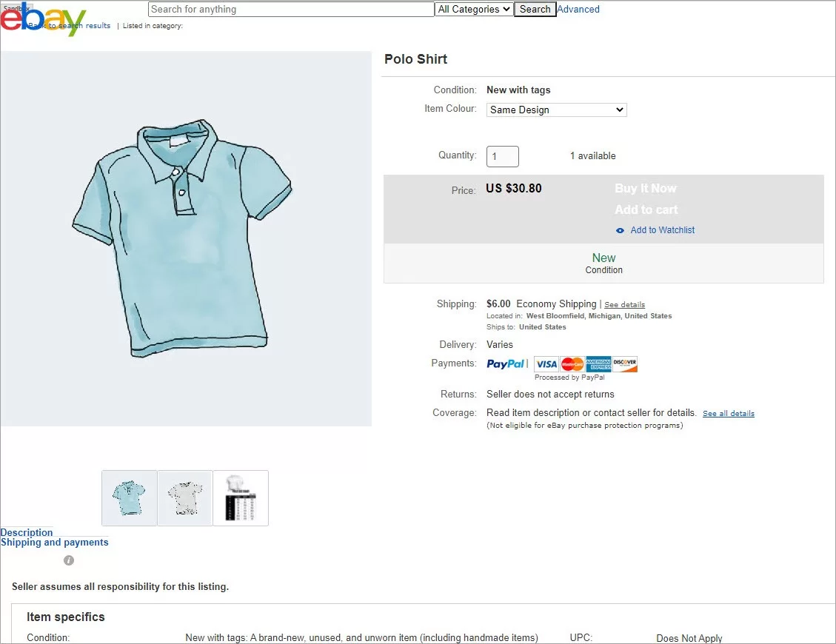The width and height of the screenshot is (836, 644).
Task: Click the Add to Watchlist eye icon
Action: (x=619, y=230)
